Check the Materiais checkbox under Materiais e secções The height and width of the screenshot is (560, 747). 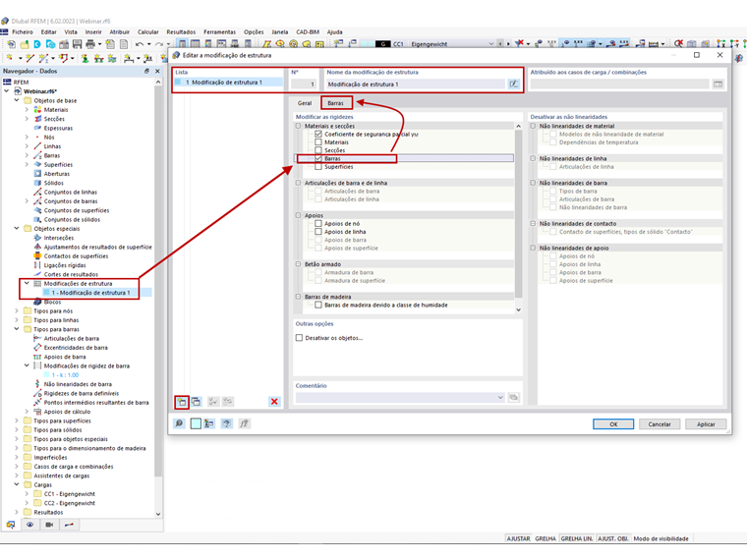tap(318, 141)
